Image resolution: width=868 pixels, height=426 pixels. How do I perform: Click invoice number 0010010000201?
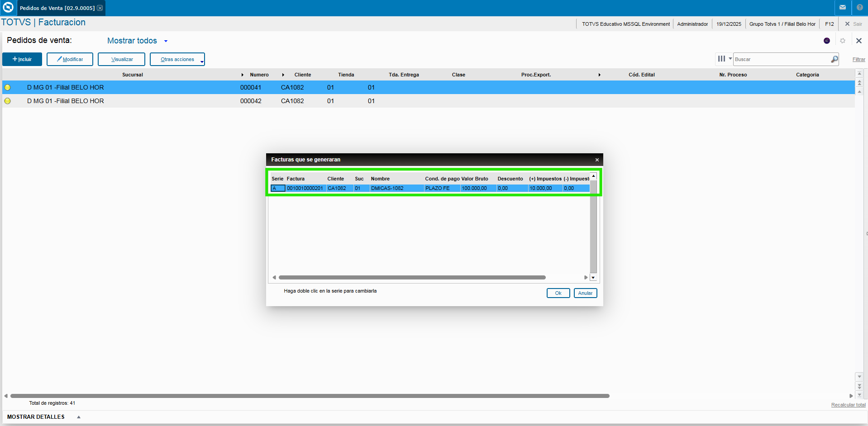coord(305,188)
